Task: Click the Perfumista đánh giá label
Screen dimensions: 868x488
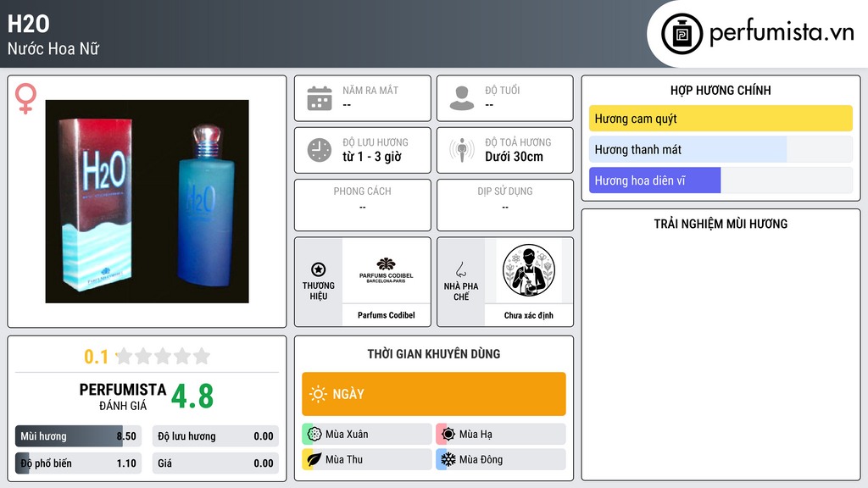Action: tap(123, 396)
